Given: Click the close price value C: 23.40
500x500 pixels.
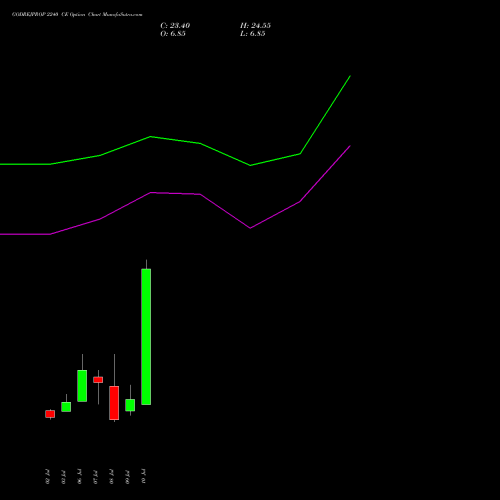Looking at the screenshot, I should pyautogui.click(x=175, y=26).
